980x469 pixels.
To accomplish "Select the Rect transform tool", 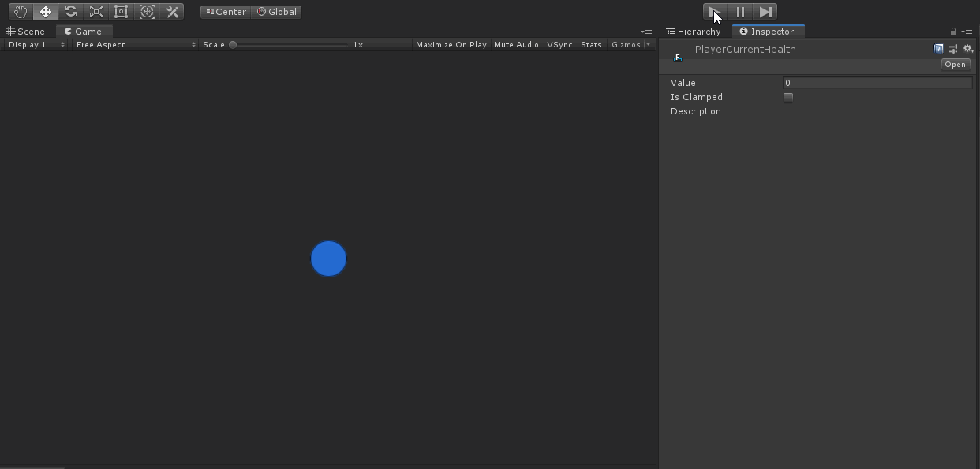I will pyautogui.click(x=122, y=12).
